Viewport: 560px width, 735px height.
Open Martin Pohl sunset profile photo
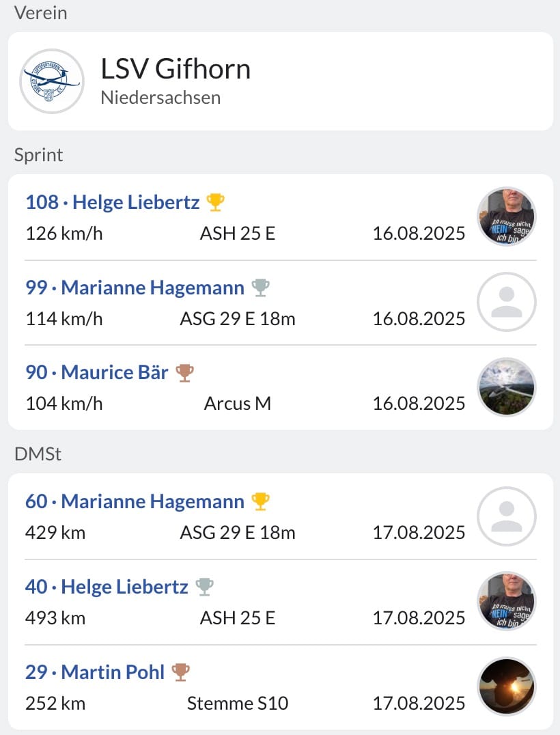[x=507, y=687]
